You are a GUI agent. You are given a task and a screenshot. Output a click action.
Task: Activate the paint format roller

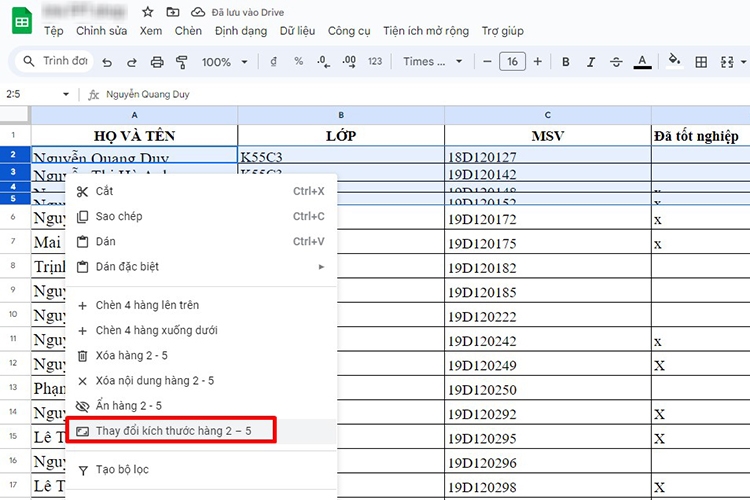pos(182,62)
